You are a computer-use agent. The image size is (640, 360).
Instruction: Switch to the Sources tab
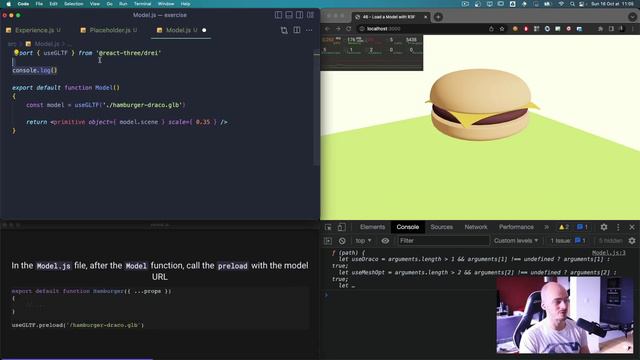441,227
